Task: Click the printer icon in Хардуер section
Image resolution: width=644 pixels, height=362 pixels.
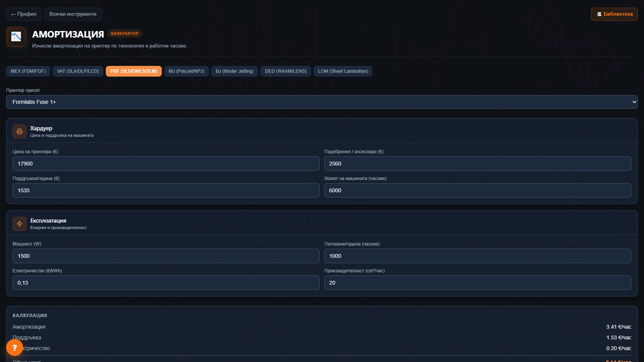Action: pyautogui.click(x=20, y=131)
